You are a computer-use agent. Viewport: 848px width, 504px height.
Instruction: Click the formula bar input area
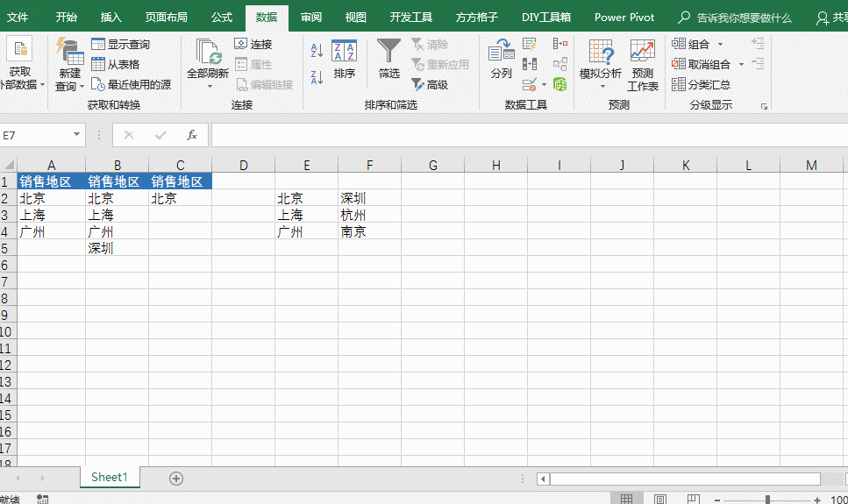click(x=530, y=135)
